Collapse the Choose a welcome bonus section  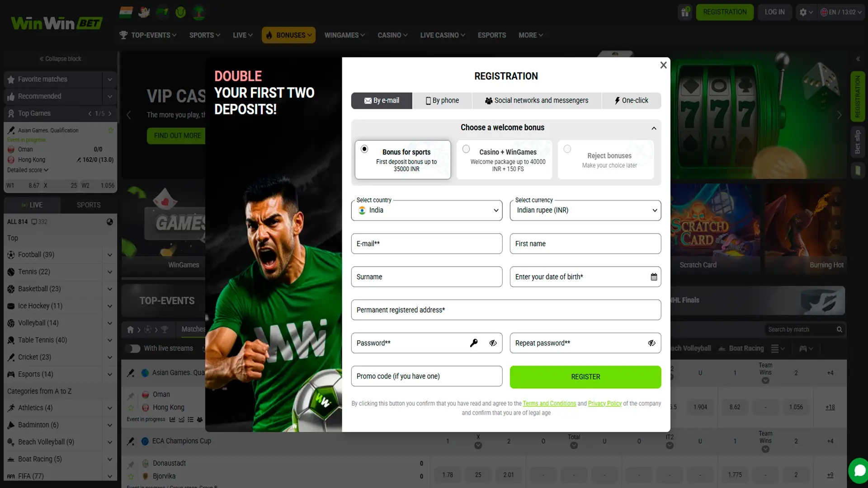coord(654,128)
